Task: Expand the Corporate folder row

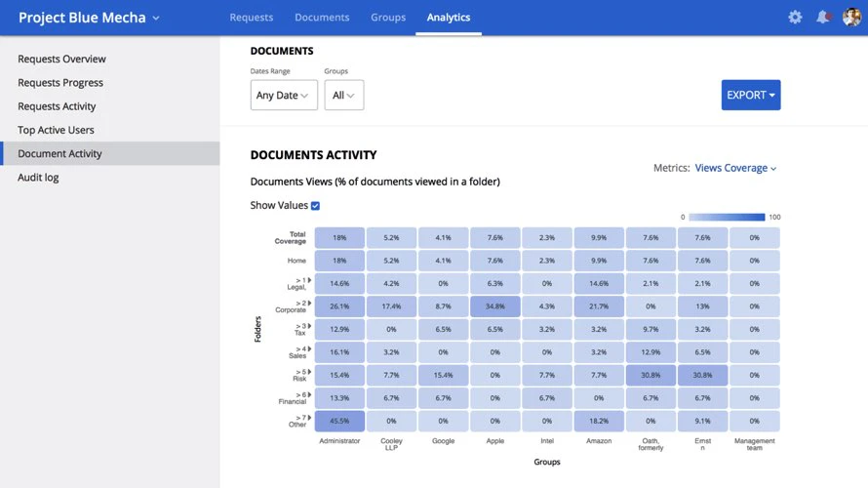Action: (x=309, y=303)
